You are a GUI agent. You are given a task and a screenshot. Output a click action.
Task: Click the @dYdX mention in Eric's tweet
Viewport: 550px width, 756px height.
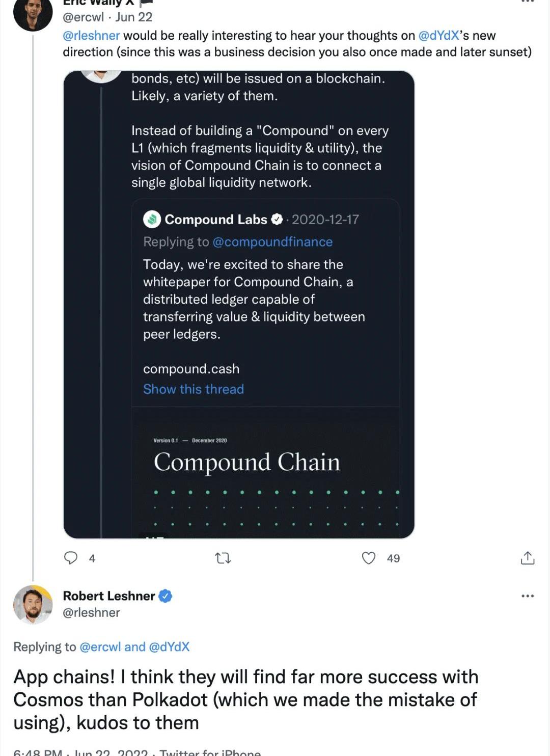tap(439, 36)
